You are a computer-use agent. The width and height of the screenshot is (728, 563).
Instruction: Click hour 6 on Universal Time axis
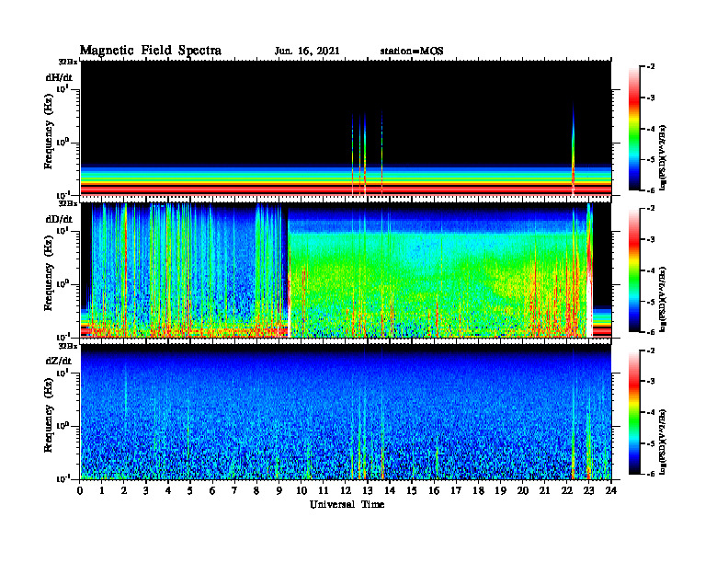(212, 491)
